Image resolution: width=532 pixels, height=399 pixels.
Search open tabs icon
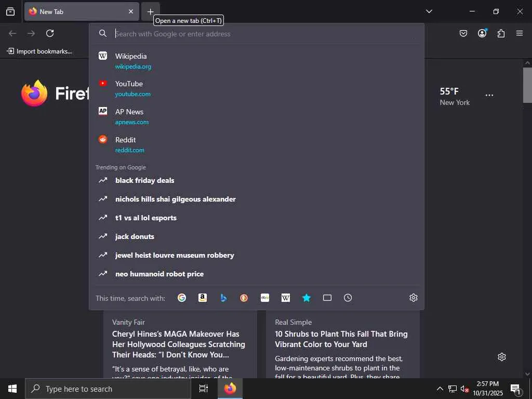[x=327, y=298]
